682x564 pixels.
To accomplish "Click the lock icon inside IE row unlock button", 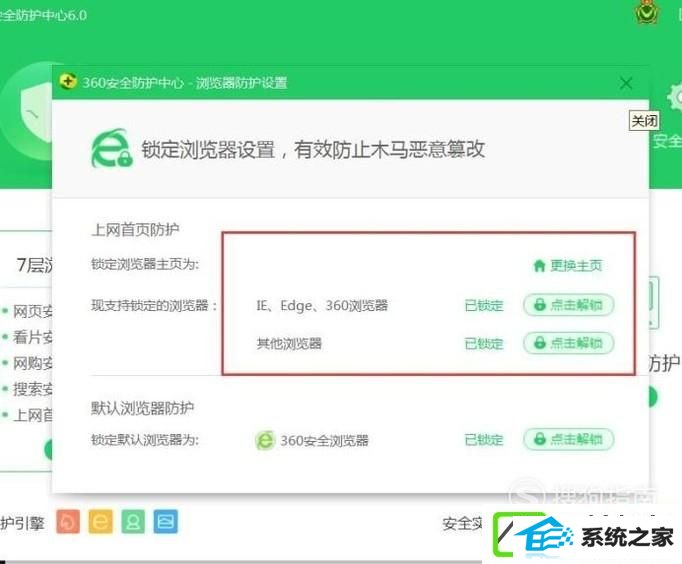I will point(540,305).
